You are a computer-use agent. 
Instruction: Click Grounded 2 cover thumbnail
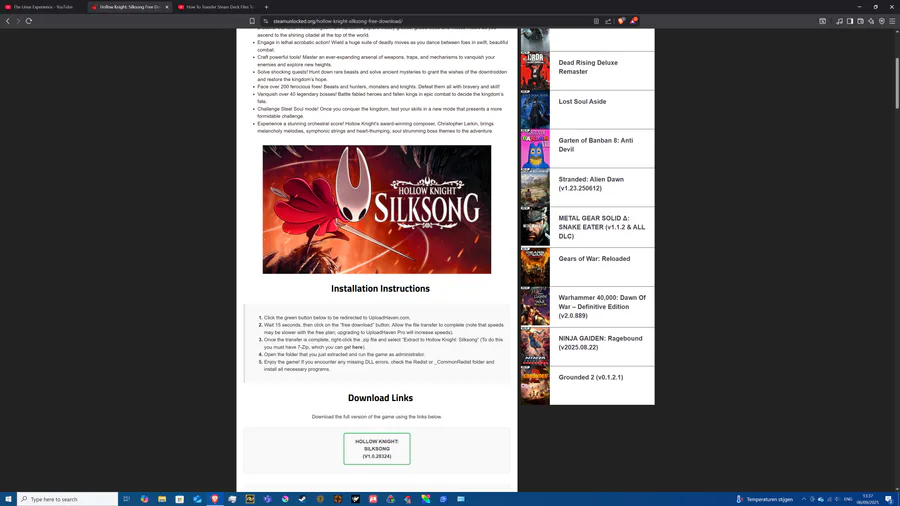point(535,386)
